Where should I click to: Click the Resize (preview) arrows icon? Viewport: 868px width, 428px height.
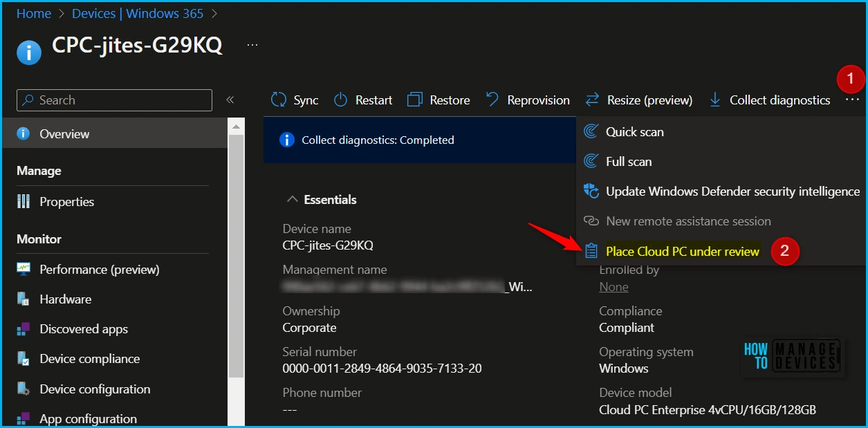pyautogui.click(x=592, y=100)
